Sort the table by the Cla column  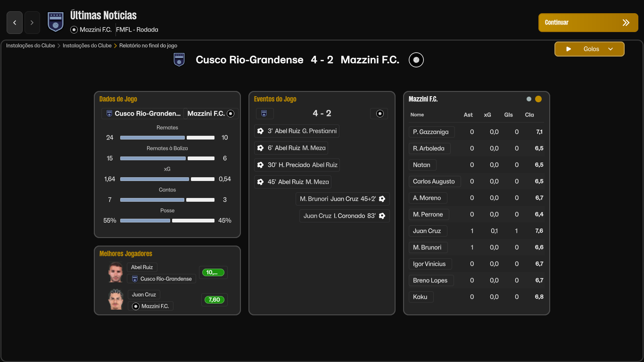(x=529, y=115)
